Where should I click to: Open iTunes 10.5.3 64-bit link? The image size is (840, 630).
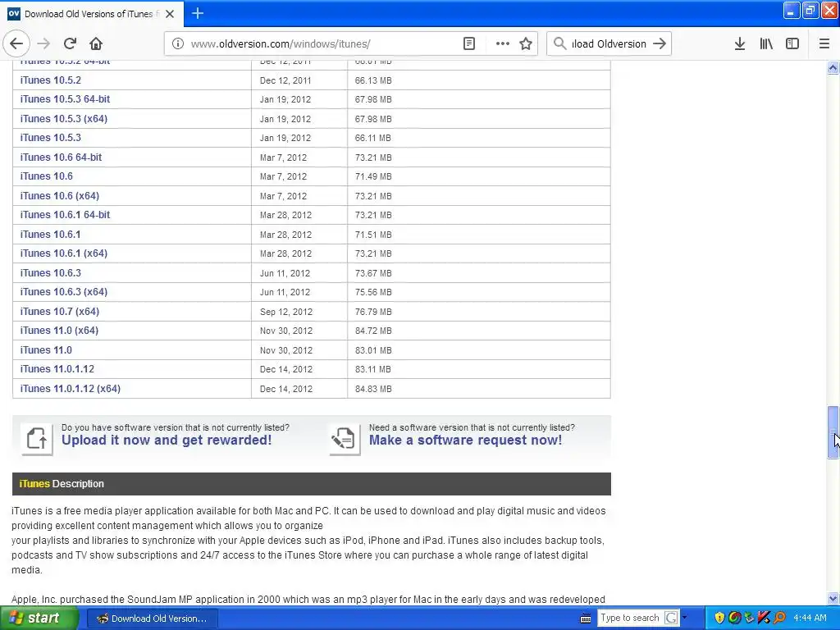click(x=65, y=99)
